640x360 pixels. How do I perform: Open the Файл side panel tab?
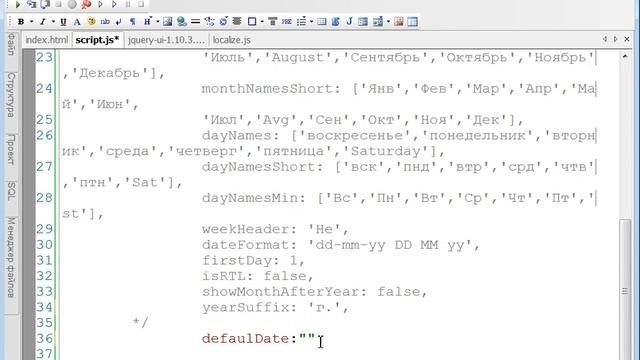pos(11,44)
